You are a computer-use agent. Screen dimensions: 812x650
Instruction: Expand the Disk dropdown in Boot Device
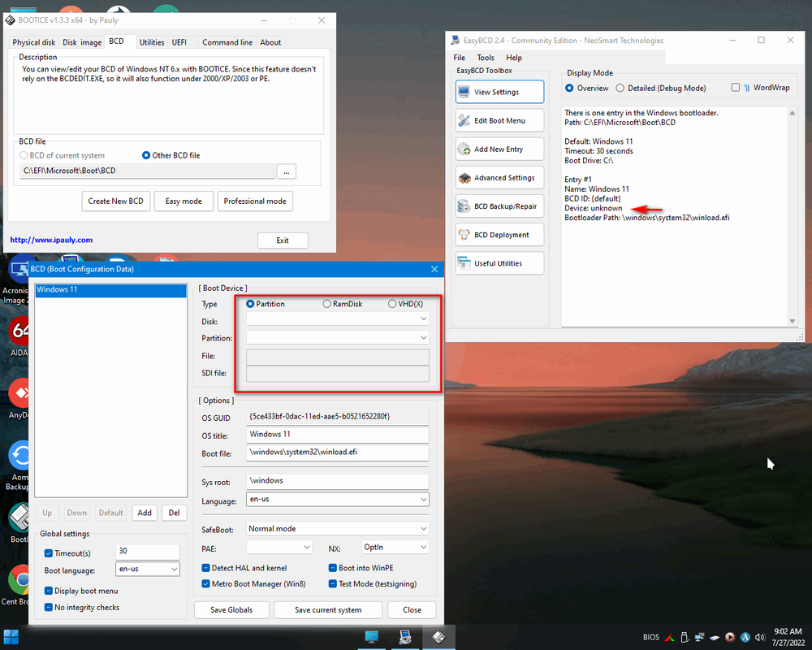point(338,318)
